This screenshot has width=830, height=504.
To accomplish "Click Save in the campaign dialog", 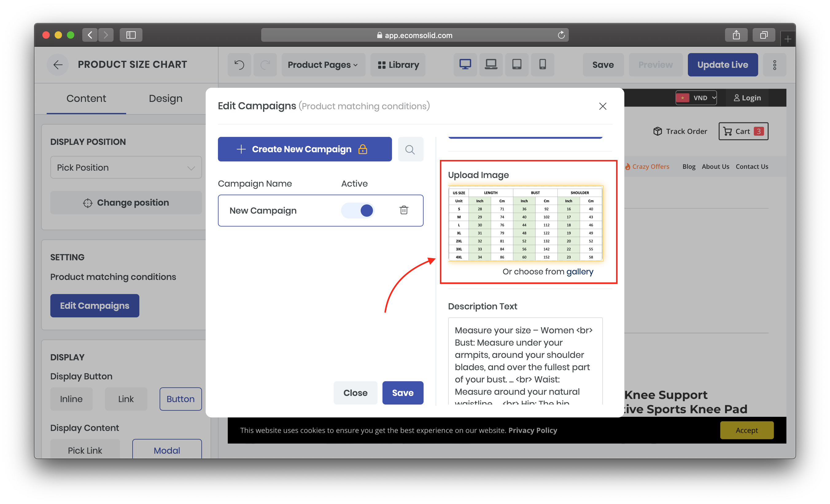I will pyautogui.click(x=402, y=393).
